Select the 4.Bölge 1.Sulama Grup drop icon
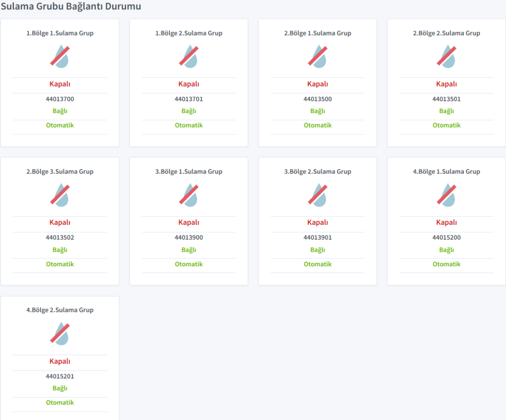The height and width of the screenshot is (420, 506). (x=447, y=195)
